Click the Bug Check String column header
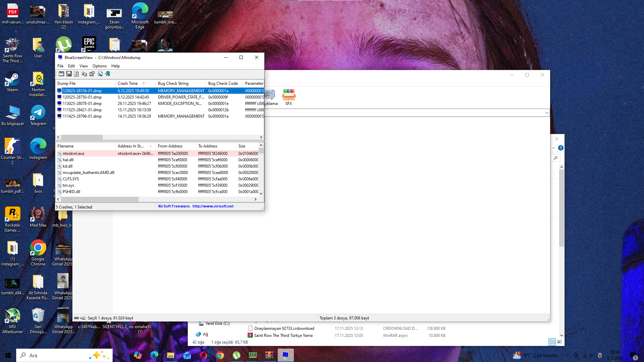 (x=173, y=83)
